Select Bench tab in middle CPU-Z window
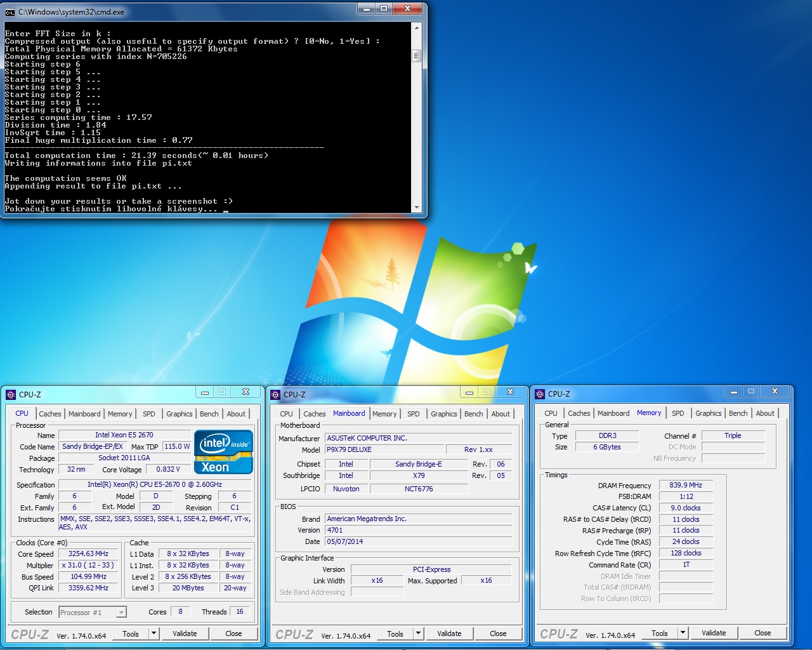 474,414
